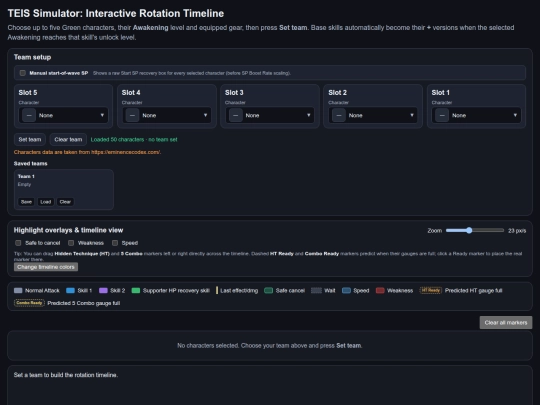
Task: Click the Wait legend swatch
Action: [316, 290]
